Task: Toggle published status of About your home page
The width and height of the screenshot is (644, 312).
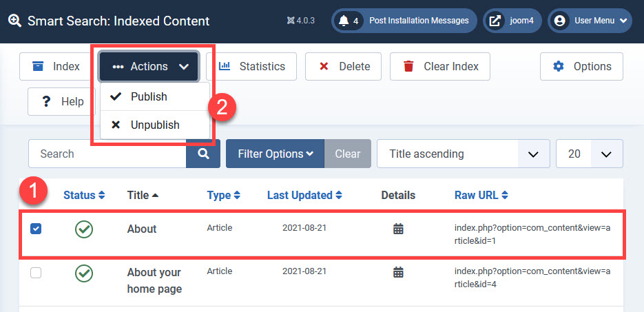Action: pyautogui.click(x=84, y=273)
